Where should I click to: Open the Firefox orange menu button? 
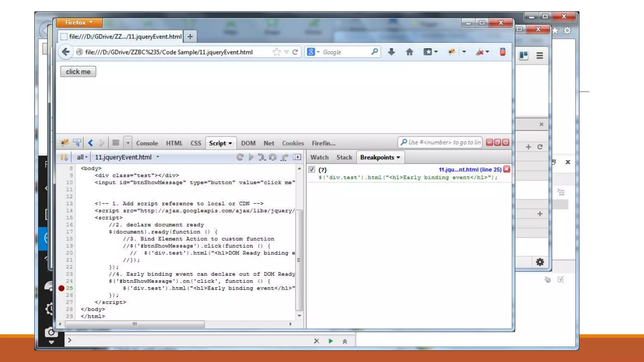click(79, 22)
